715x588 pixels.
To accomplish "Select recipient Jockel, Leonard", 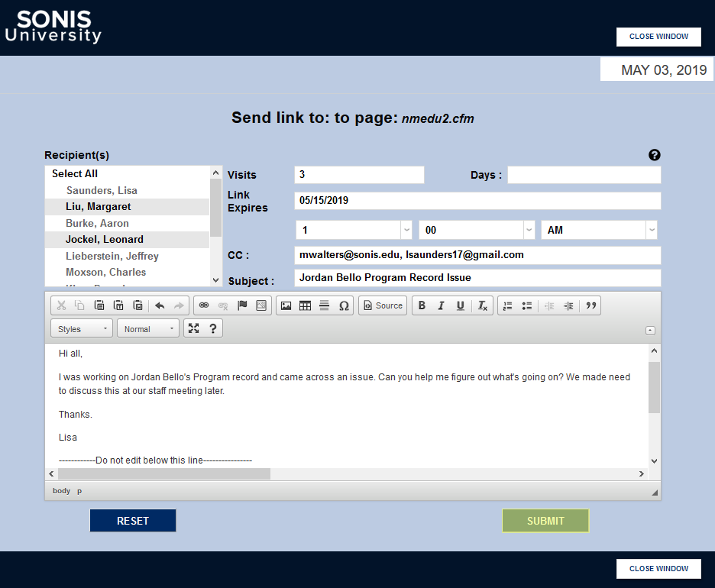I will 127,239.
